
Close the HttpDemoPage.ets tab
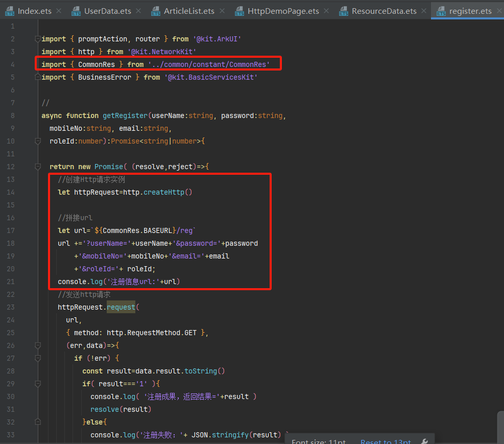coord(326,11)
